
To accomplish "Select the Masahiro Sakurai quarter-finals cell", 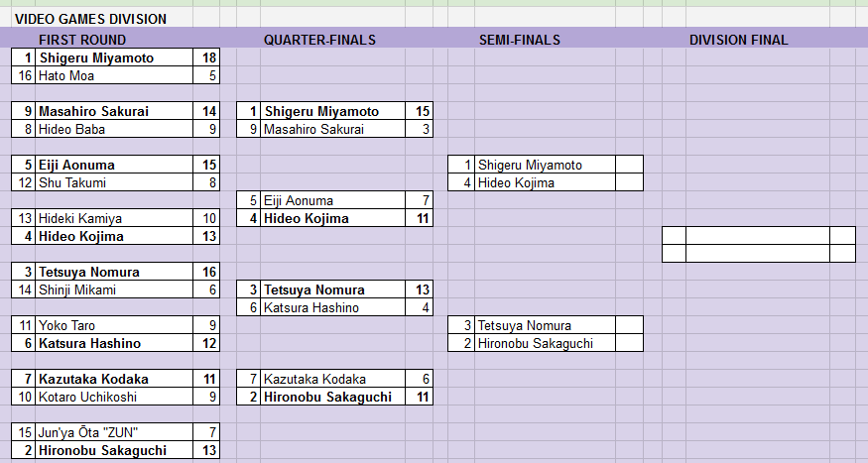I will tap(332, 130).
